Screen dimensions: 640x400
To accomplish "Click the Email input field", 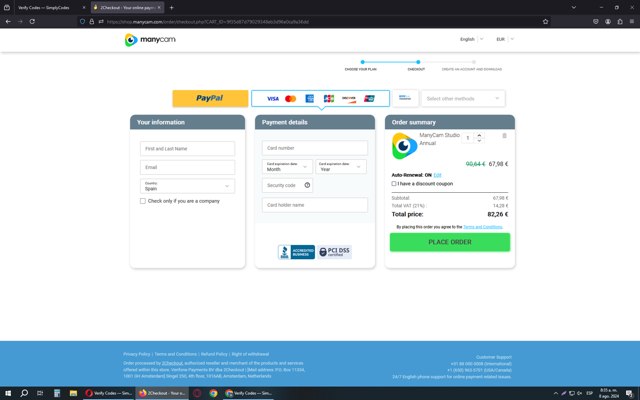I will coord(187,167).
